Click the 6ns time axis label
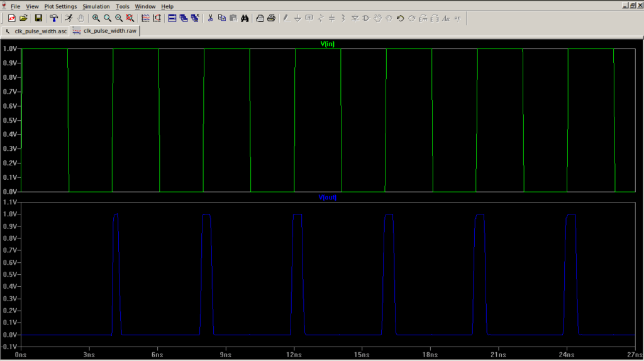The image size is (644, 361). coord(157,355)
